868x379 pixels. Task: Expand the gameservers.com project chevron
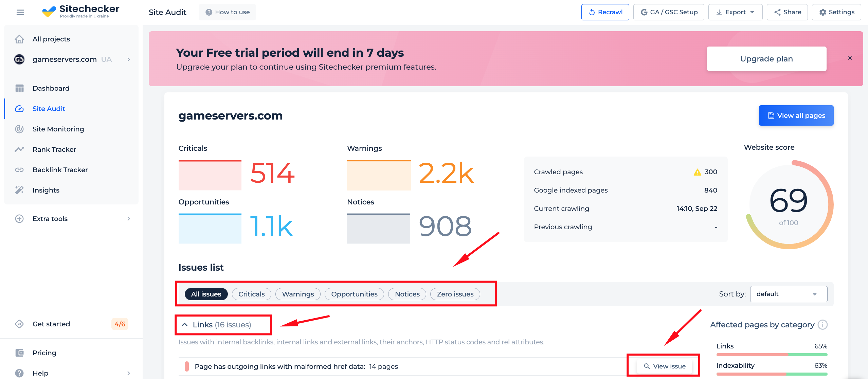pyautogui.click(x=129, y=59)
